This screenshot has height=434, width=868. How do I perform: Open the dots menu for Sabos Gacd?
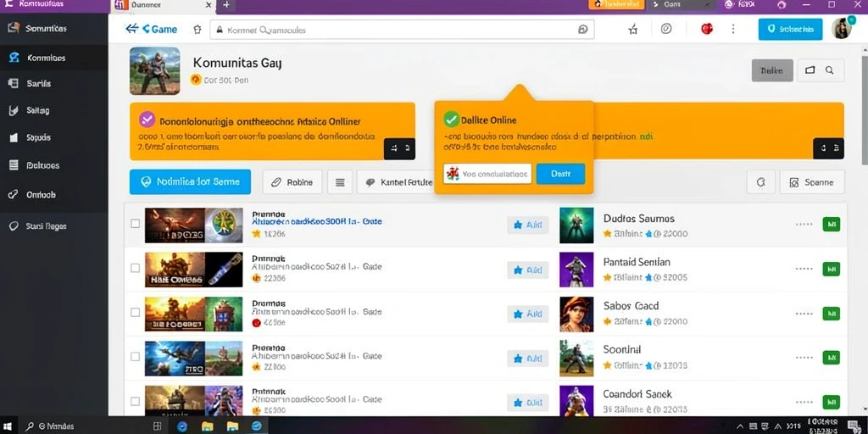click(x=804, y=314)
